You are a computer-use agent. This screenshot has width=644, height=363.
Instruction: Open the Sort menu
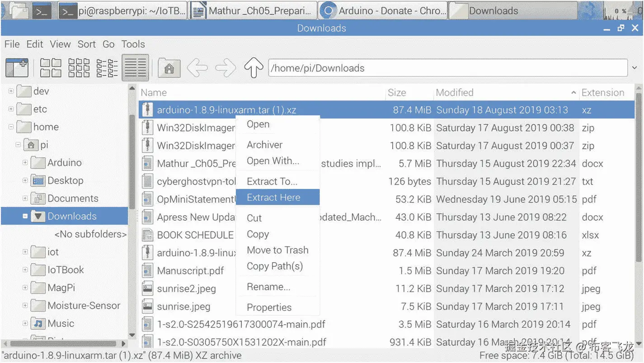[87, 44]
